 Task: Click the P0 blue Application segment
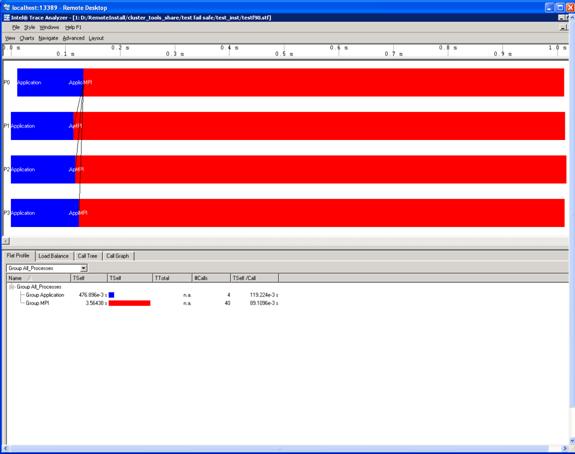pos(50,83)
